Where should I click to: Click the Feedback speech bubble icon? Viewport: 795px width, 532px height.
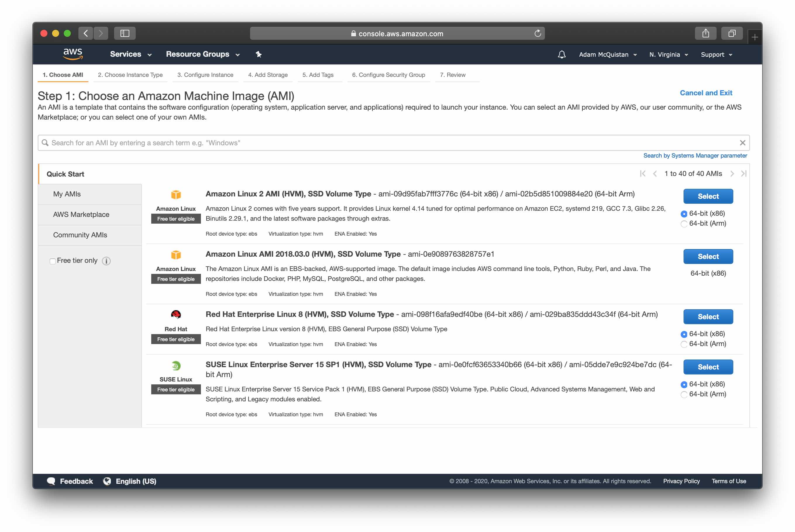[x=51, y=481]
